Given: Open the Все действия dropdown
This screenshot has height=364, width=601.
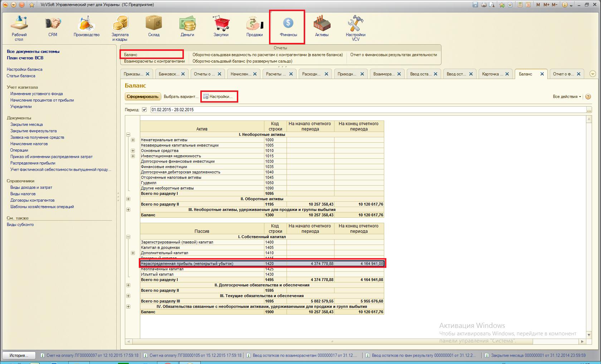Looking at the screenshot, I should point(567,97).
